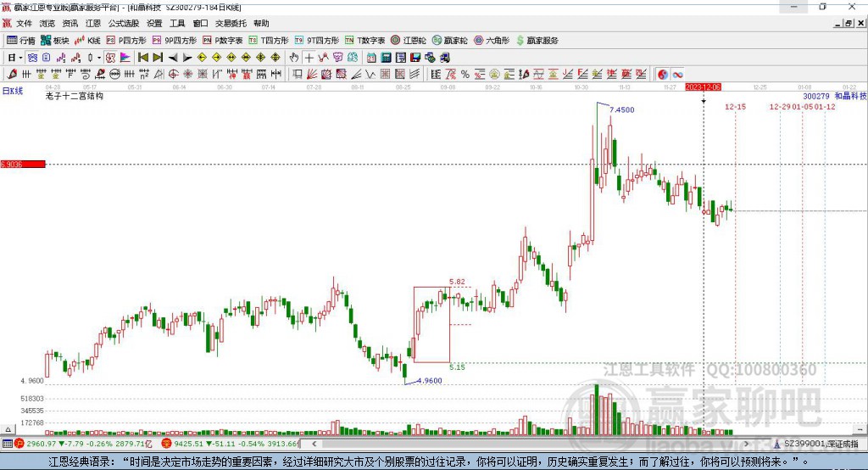Open the 板块 sector view
The image size is (868, 470).
tap(55, 41)
